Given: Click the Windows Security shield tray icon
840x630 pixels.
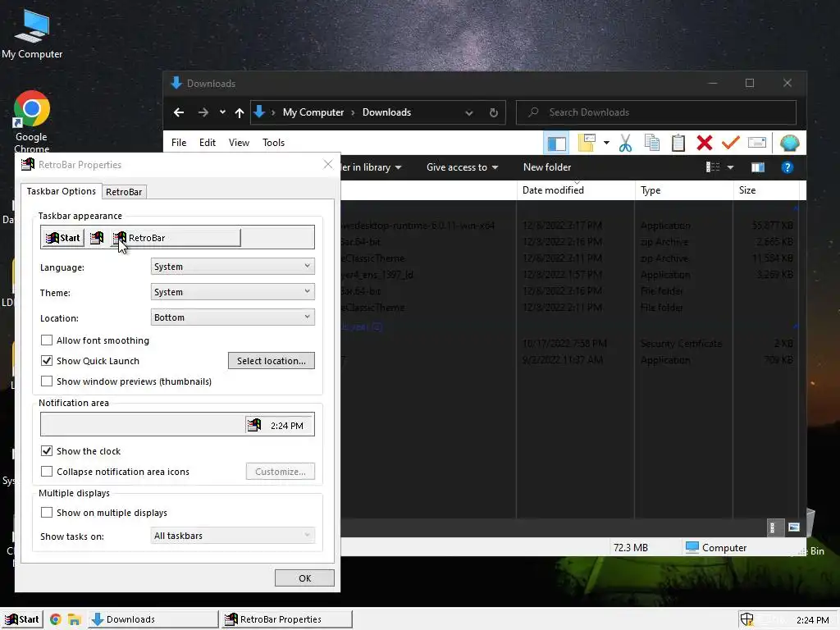Looking at the screenshot, I should click(x=746, y=620).
